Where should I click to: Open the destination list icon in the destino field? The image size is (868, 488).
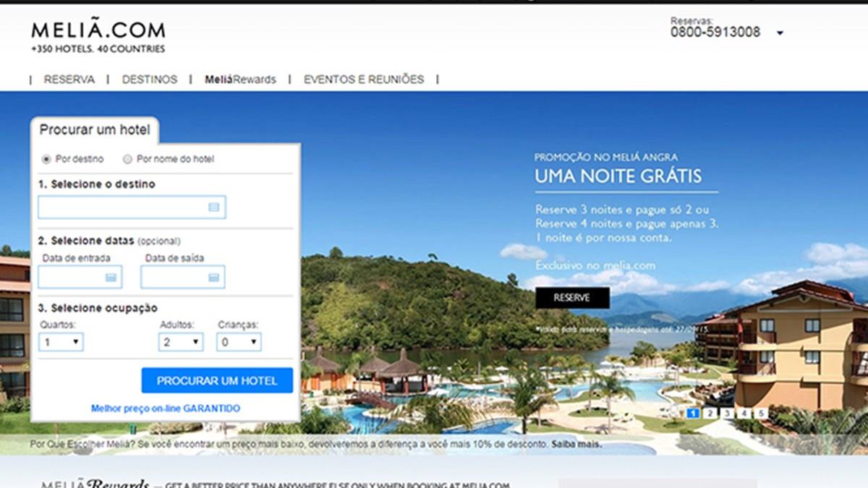click(214, 207)
